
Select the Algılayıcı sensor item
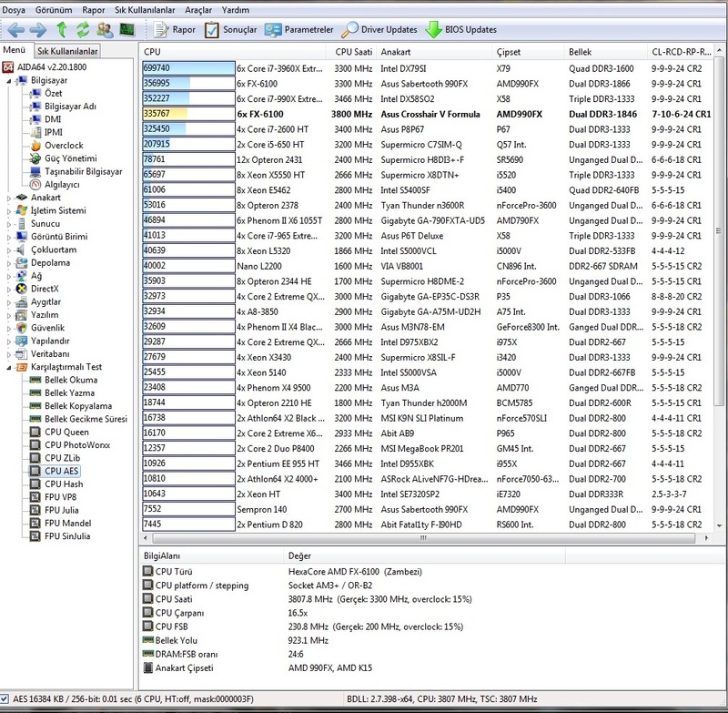pyautogui.click(x=62, y=185)
